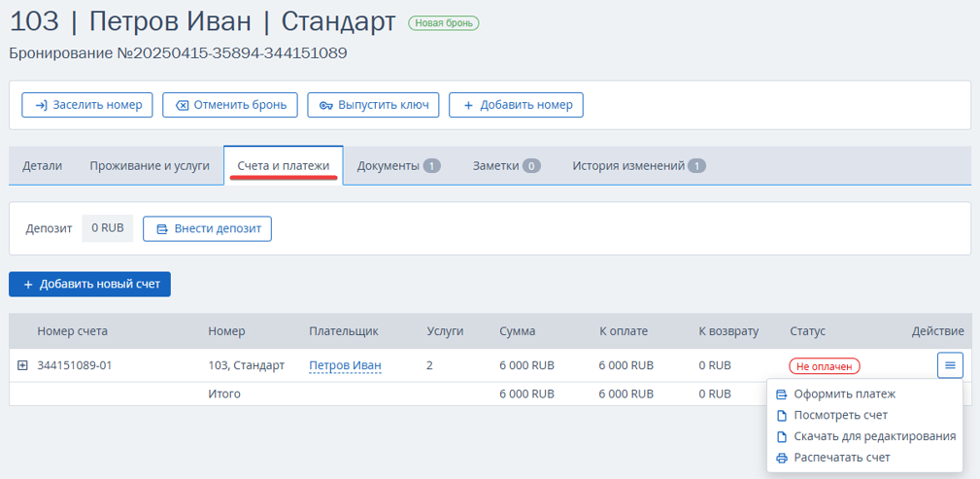Click the check-in arrow icon on Заселить номер
Viewport: 980px width, 479px height.
(x=41, y=105)
